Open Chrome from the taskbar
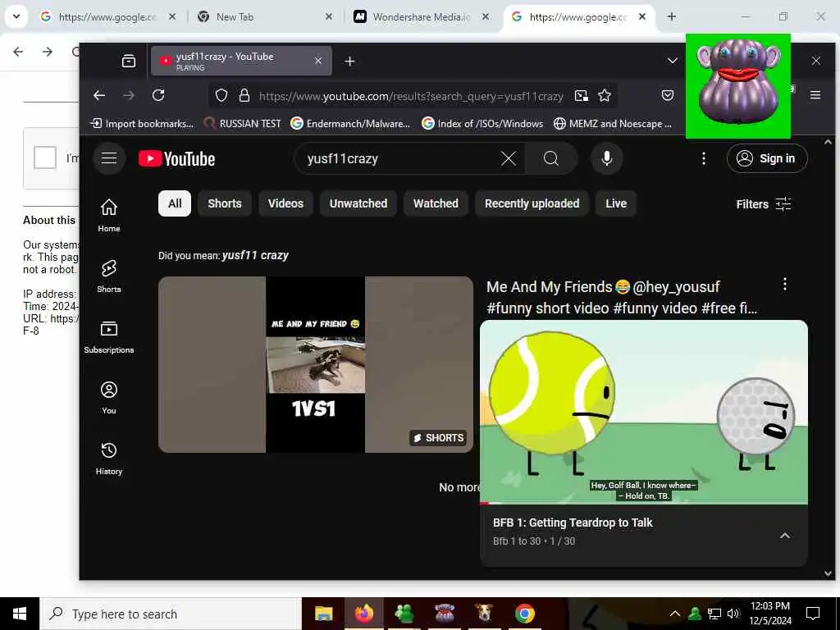The width and height of the screenshot is (840, 630). 525,614
